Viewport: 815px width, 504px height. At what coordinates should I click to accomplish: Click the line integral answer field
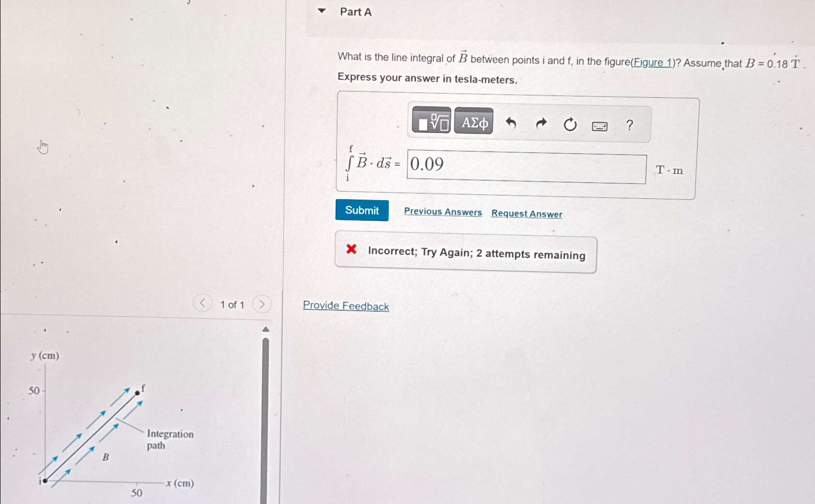point(526,167)
